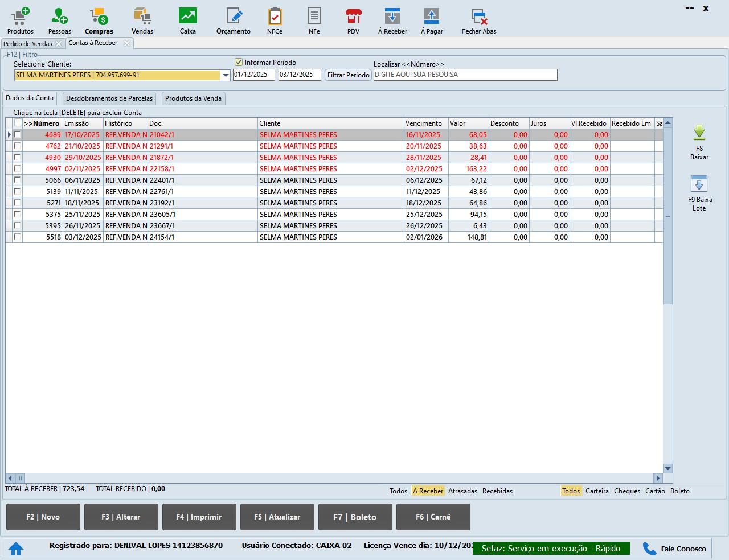Open the Orçamento icon in toolbar

[234, 16]
